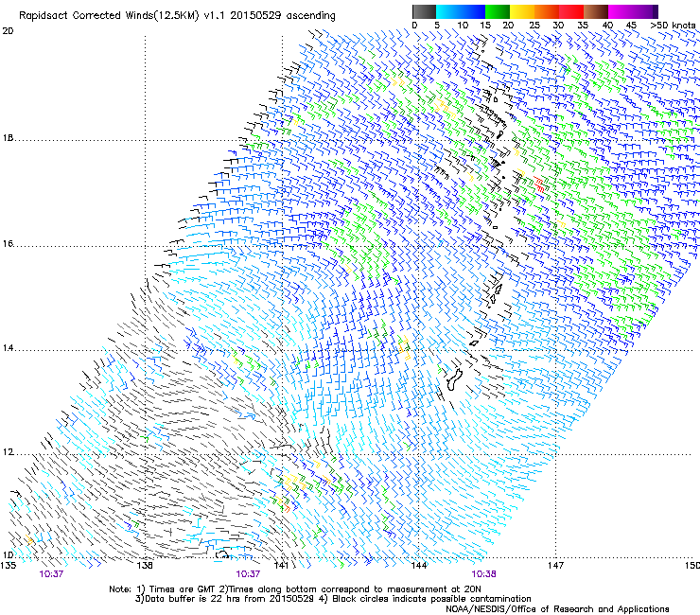This screenshot has width=700, height=615.
Task: Click "20150529 ascending" in the title
Action: [283, 16]
